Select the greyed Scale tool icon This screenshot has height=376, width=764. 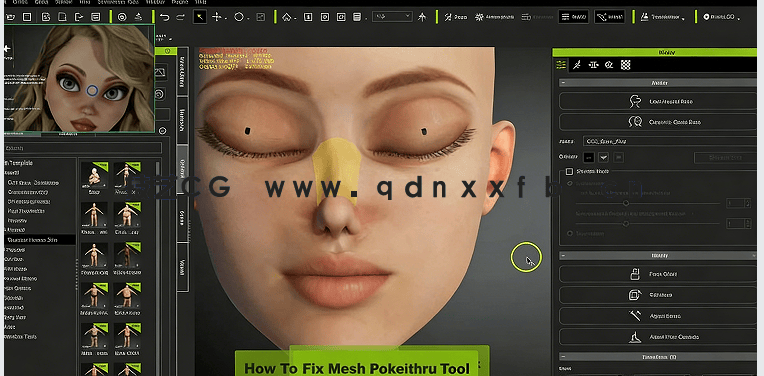pyautogui.click(x=261, y=17)
